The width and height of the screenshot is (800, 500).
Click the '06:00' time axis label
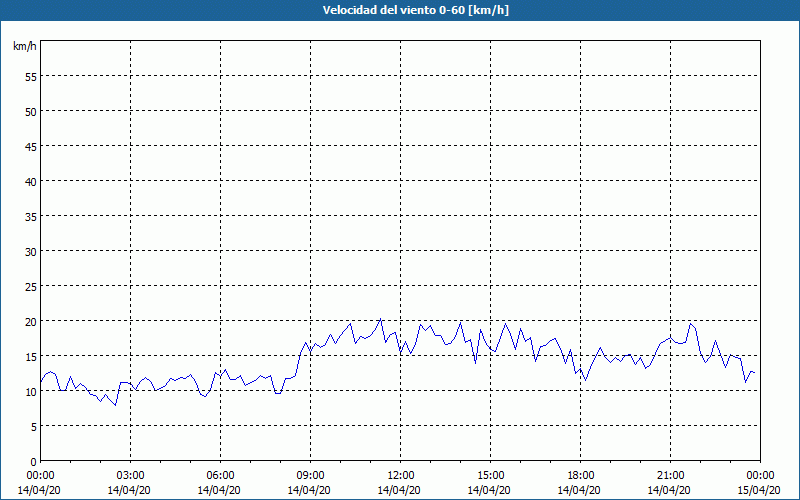tap(220, 476)
